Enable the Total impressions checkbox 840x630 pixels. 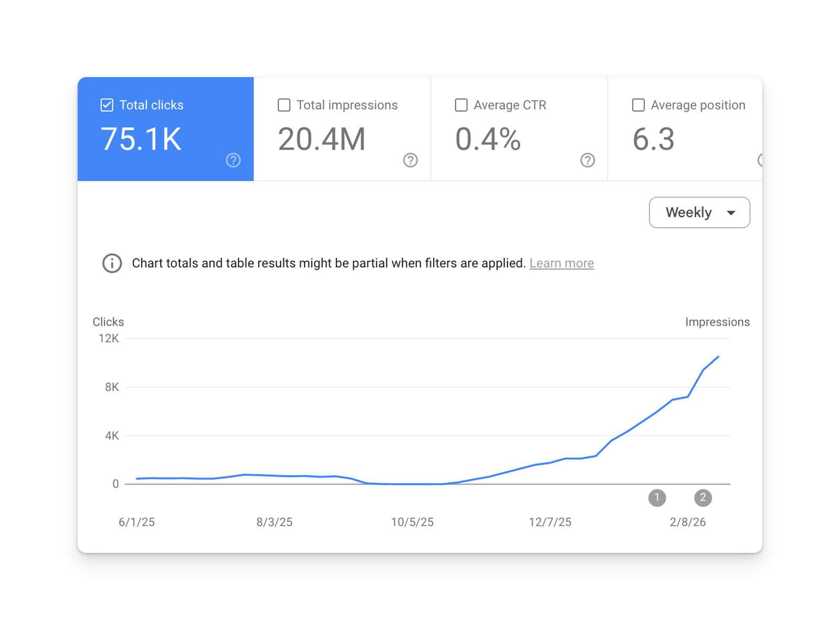pyautogui.click(x=284, y=105)
